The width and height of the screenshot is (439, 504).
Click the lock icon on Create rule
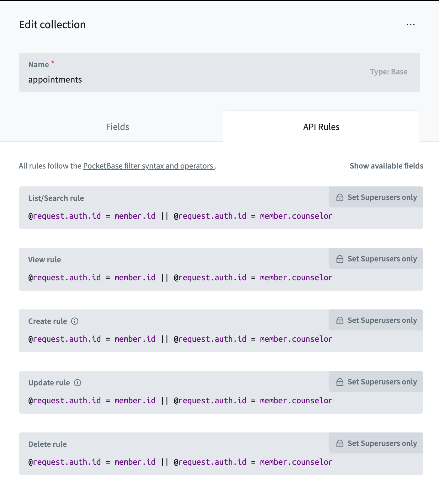tap(340, 320)
